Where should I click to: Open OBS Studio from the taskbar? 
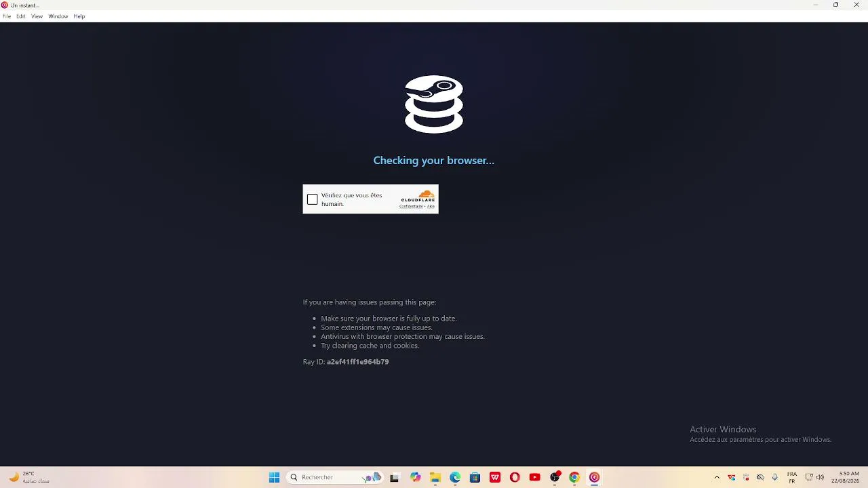coord(555,477)
